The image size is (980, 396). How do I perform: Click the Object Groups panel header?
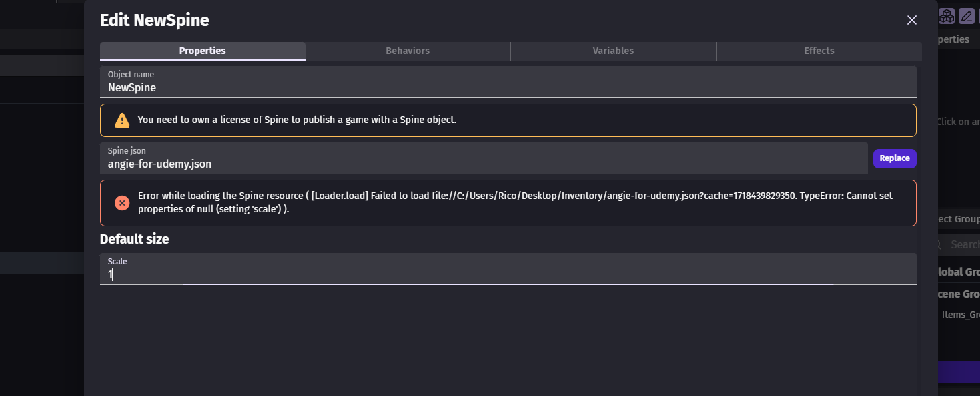click(x=959, y=218)
